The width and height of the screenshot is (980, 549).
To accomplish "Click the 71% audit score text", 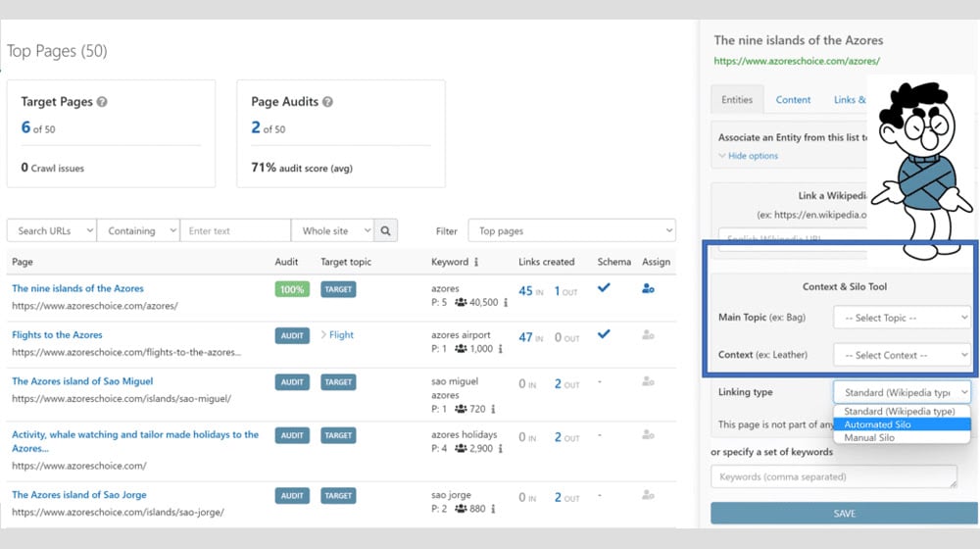I will click(x=302, y=168).
